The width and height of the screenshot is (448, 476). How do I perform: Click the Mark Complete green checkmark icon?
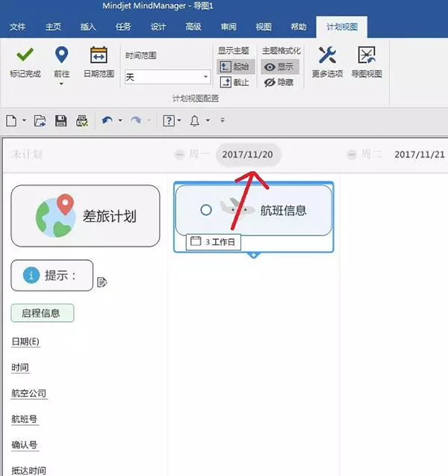click(25, 55)
